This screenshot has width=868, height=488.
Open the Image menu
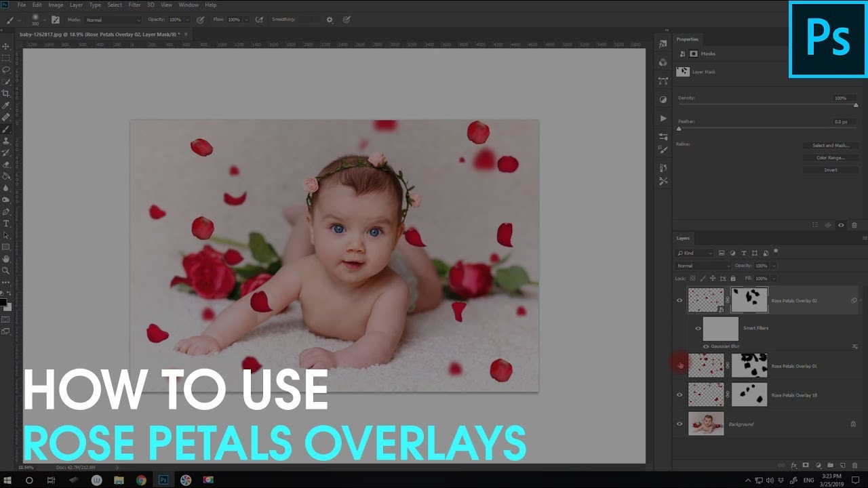pos(56,5)
